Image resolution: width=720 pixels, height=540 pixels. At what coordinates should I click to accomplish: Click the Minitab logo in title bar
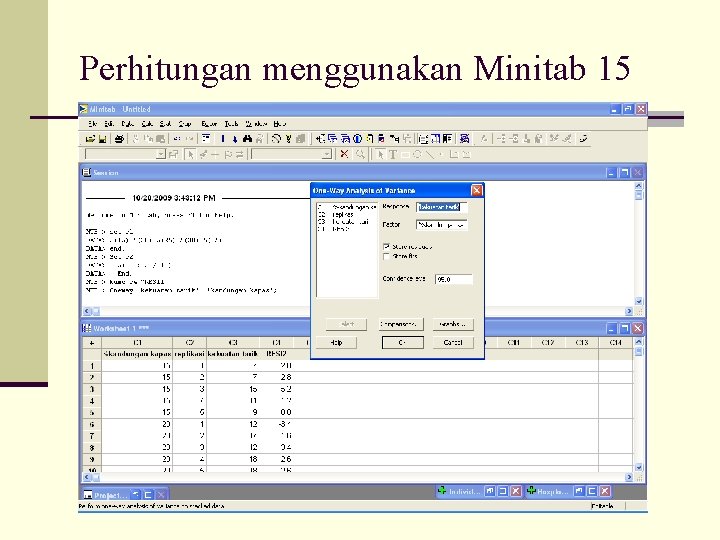(x=83, y=109)
